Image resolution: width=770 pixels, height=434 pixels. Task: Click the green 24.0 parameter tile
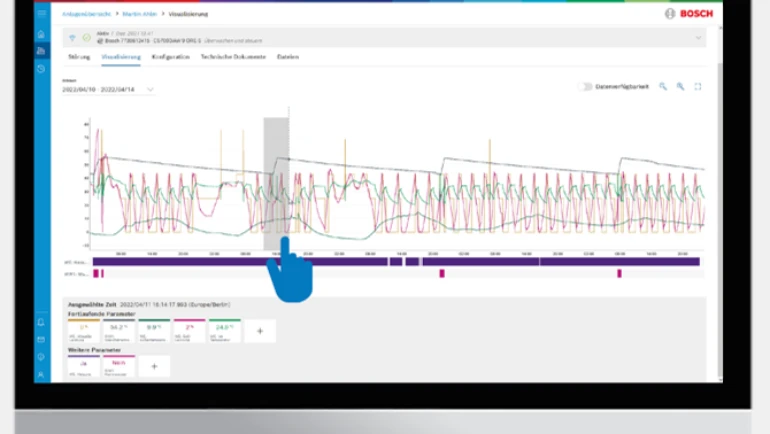click(224, 330)
